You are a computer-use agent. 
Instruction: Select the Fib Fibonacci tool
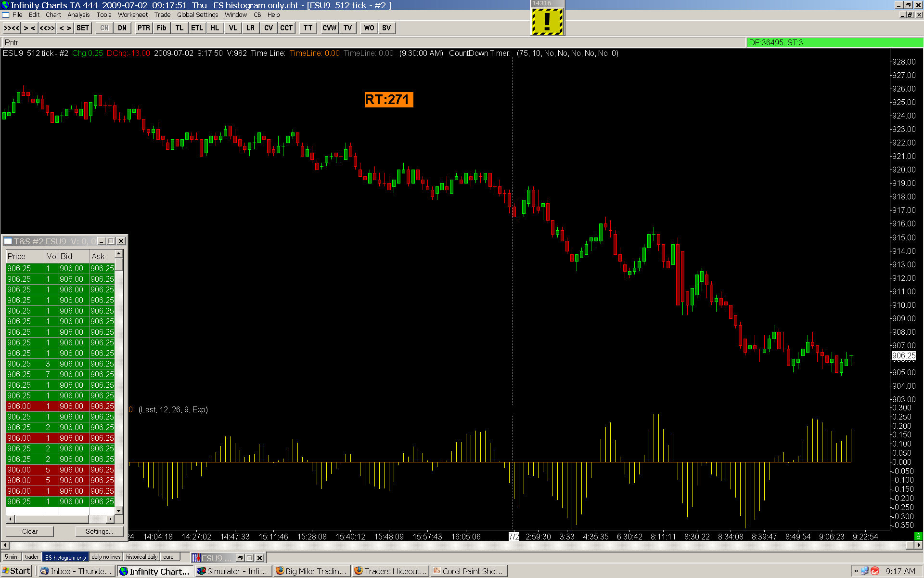pyautogui.click(x=161, y=28)
